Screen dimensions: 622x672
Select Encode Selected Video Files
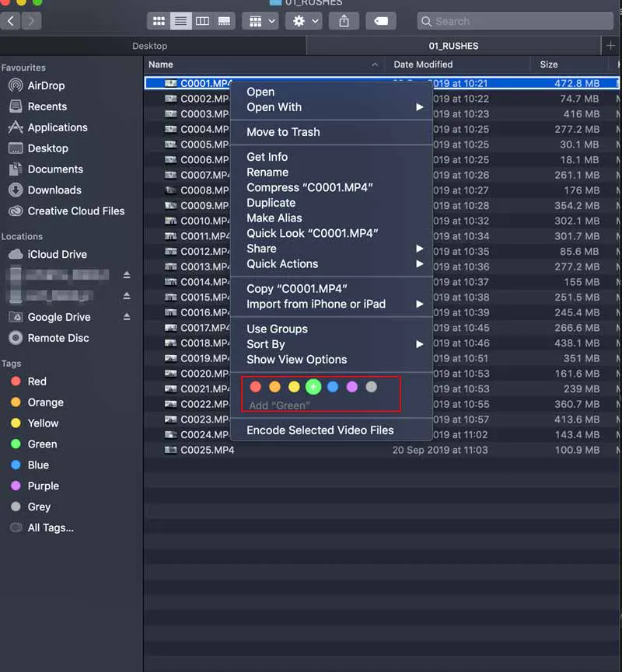pyautogui.click(x=320, y=430)
